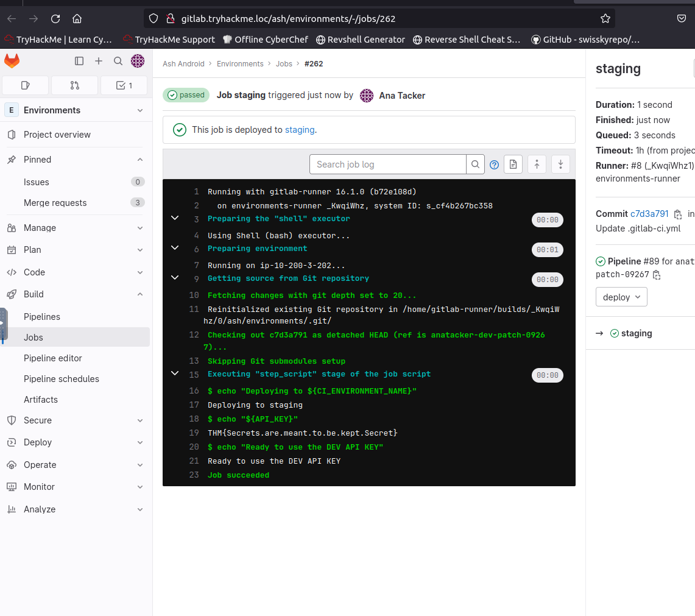Open search from the sidebar magnifier
Image resolution: width=695 pixels, height=616 pixels.
(x=118, y=61)
